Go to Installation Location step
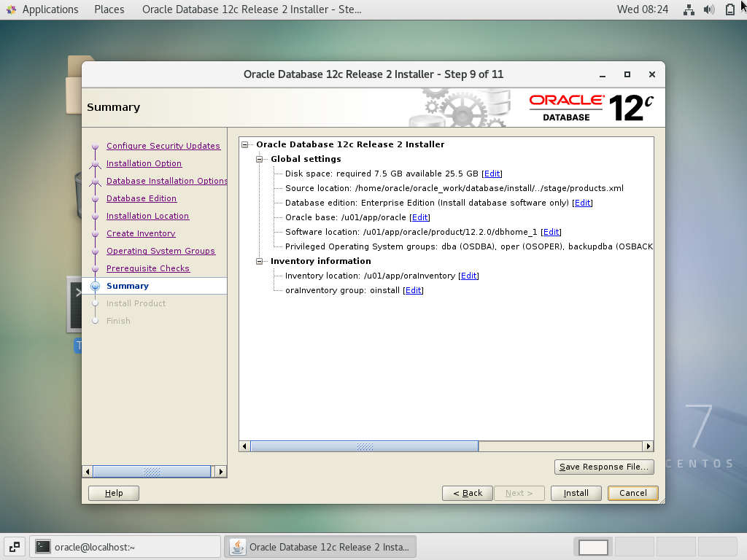This screenshot has height=560, width=747. tap(147, 216)
